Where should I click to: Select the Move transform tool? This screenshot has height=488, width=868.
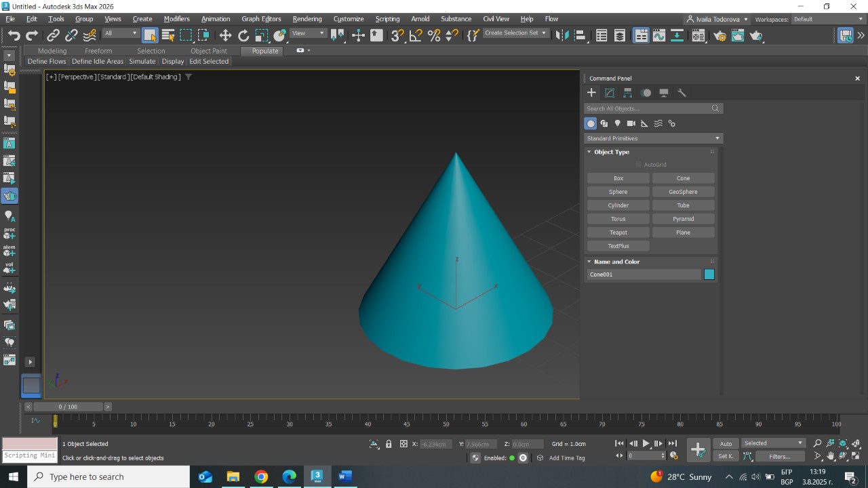tap(225, 35)
